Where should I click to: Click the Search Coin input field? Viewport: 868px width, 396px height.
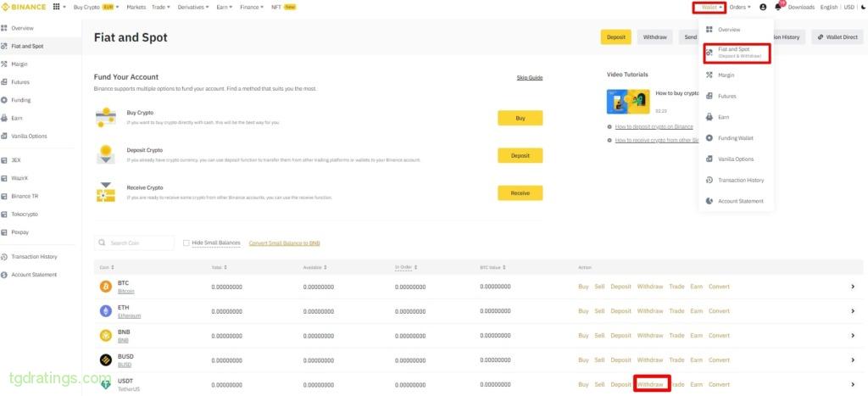pos(134,243)
